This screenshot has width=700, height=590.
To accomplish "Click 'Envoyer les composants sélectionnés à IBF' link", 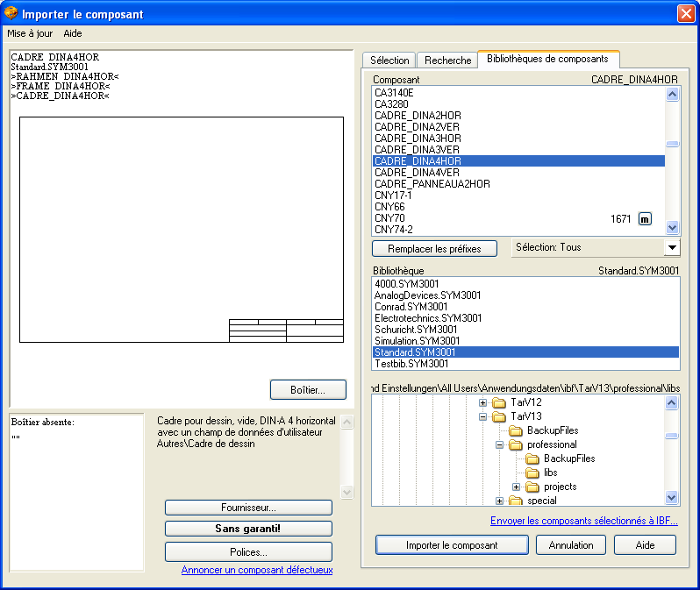I will (x=583, y=521).
